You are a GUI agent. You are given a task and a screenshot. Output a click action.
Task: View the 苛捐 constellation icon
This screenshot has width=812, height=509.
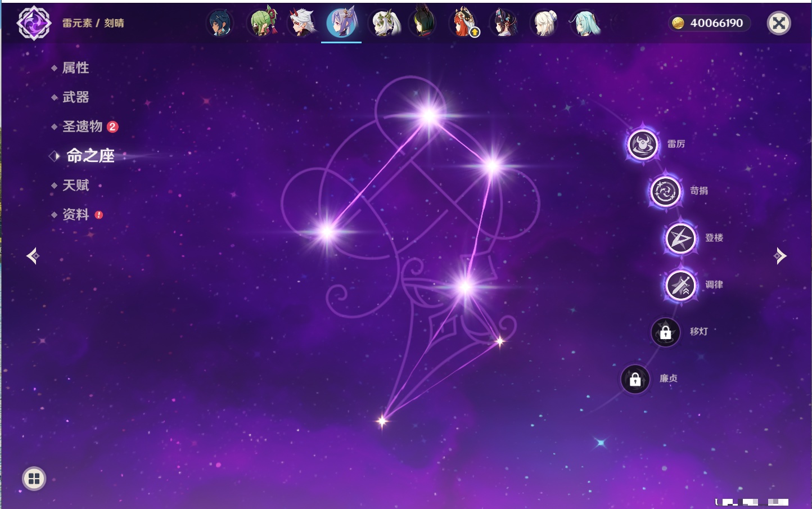[665, 191]
